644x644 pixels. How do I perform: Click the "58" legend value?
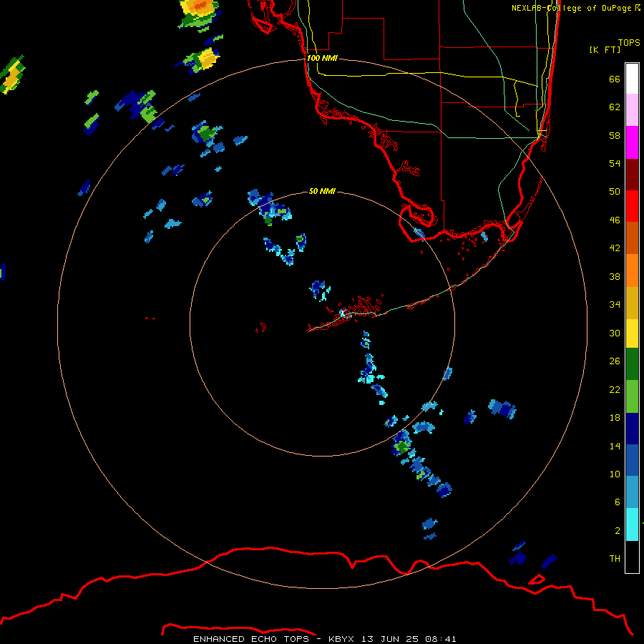click(x=615, y=135)
